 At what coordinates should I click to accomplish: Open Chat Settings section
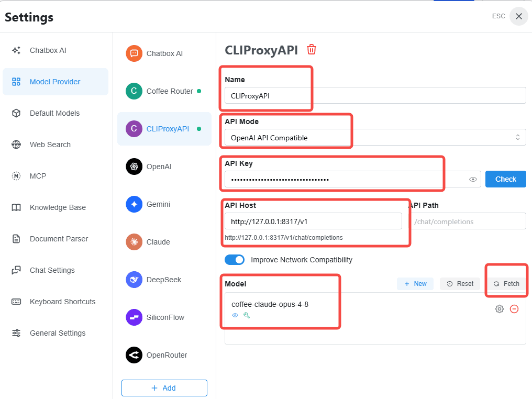(x=56, y=270)
